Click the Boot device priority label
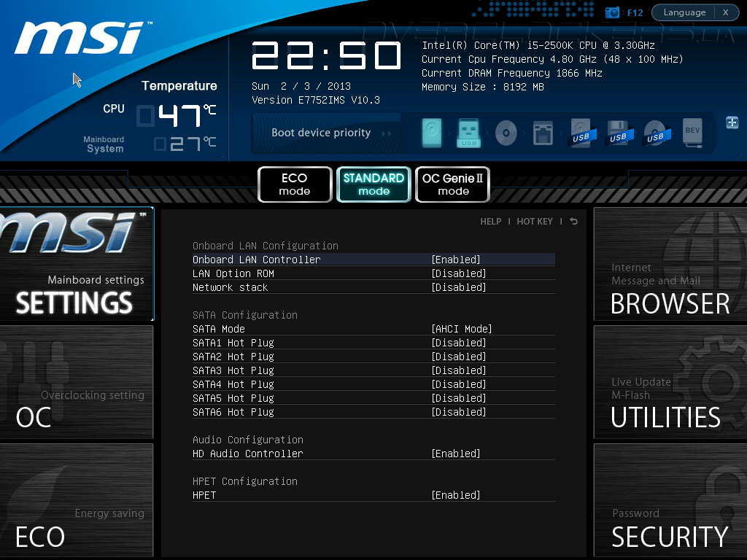The height and width of the screenshot is (560, 747). (x=321, y=133)
